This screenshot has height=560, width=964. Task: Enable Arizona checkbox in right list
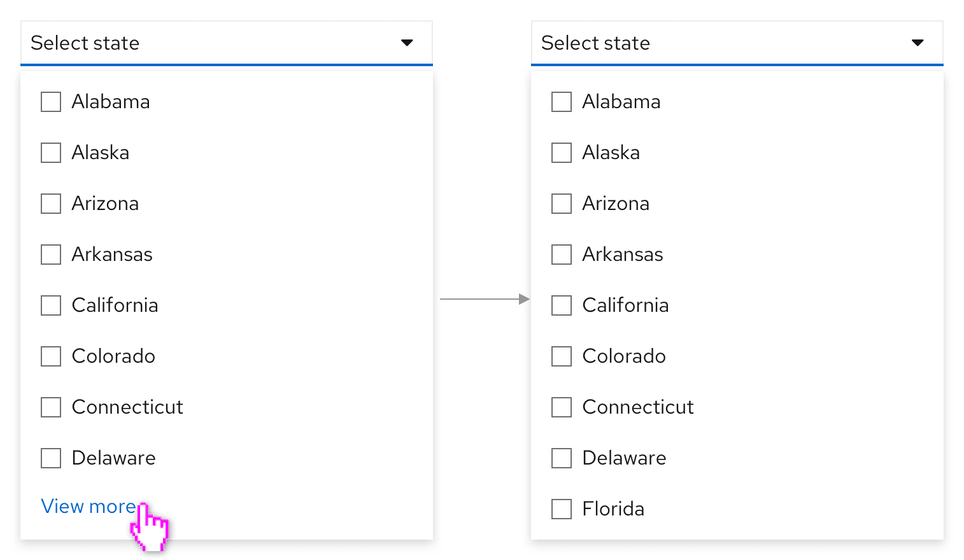(x=562, y=204)
